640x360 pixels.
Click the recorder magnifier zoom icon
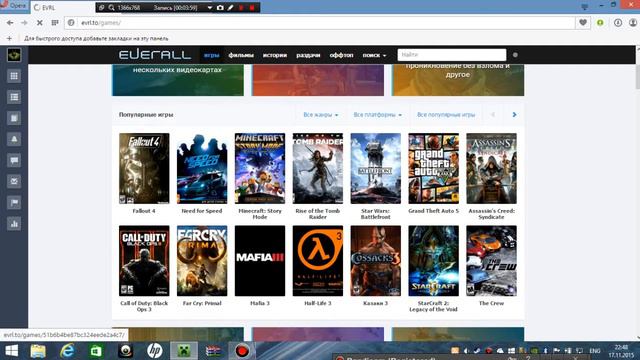click(111, 8)
